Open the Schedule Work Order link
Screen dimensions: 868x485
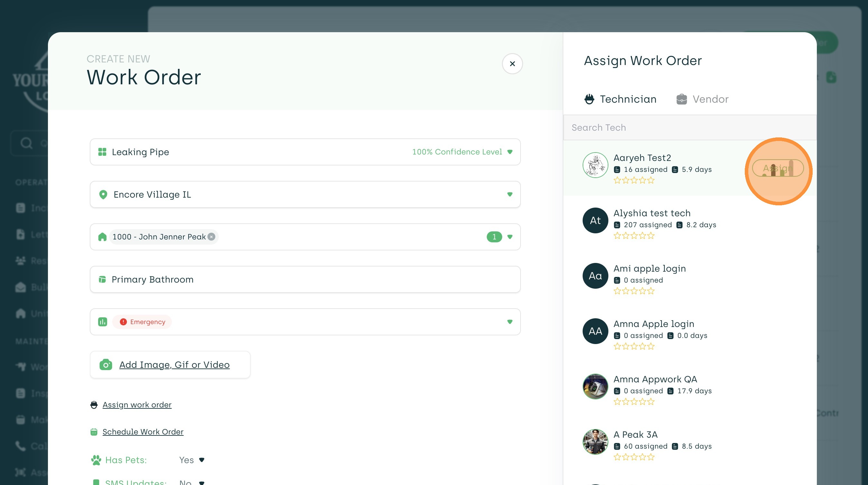pos(143,432)
